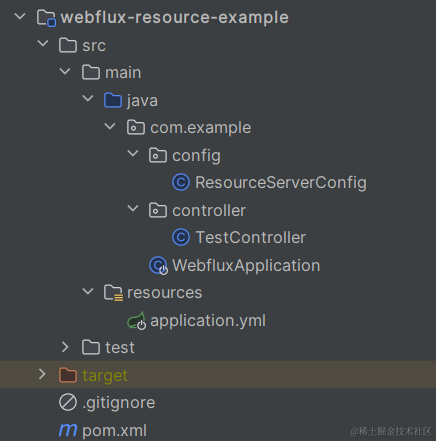Image resolution: width=436 pixels, height=441 pixels.
Task: Click the Spring application.yml file icon
Action: tap(137, 321)
